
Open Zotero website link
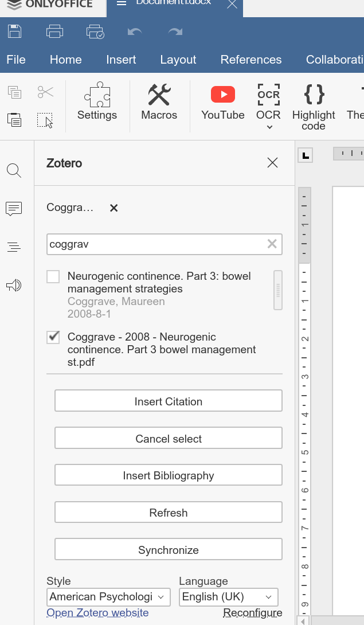97,612
